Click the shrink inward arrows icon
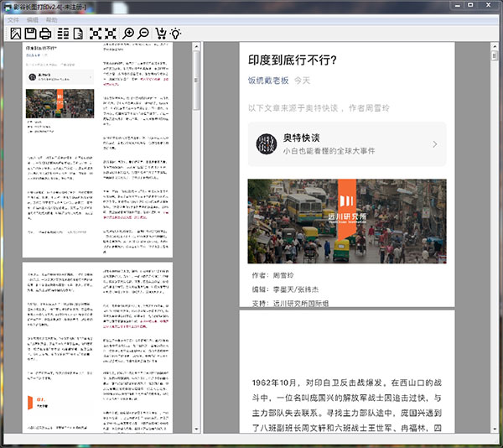The height and width of the screenshot is (448, 503). click(x=110, y=34)
